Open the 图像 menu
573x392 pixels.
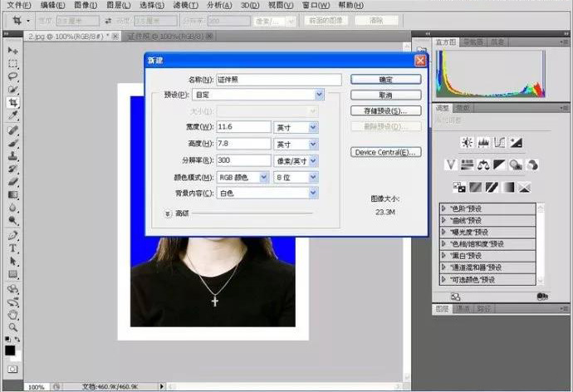point(86,5)
